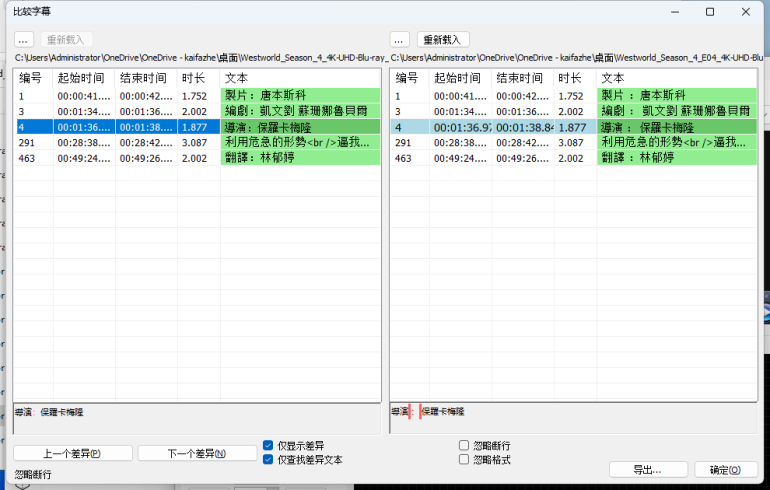Select left row 導演:保羅卡梅隆
The width and height of the screenshot is (770, 490).
tap(197, 127)
